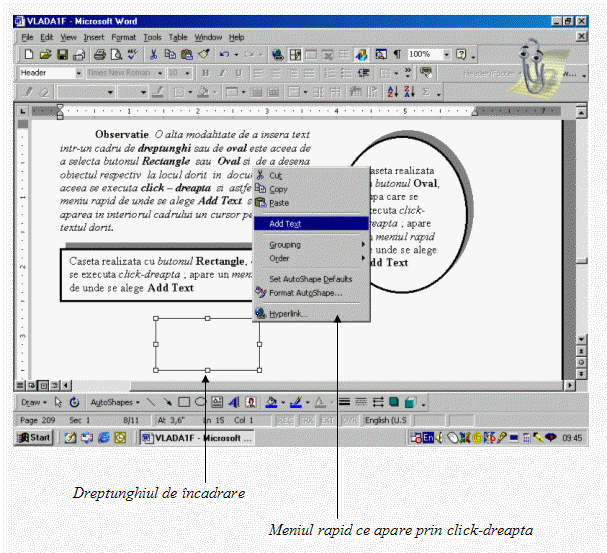The height and width of the screenshot is (553, 607).
Task: Toggle Italic formatting button
Action: (222, 73)
